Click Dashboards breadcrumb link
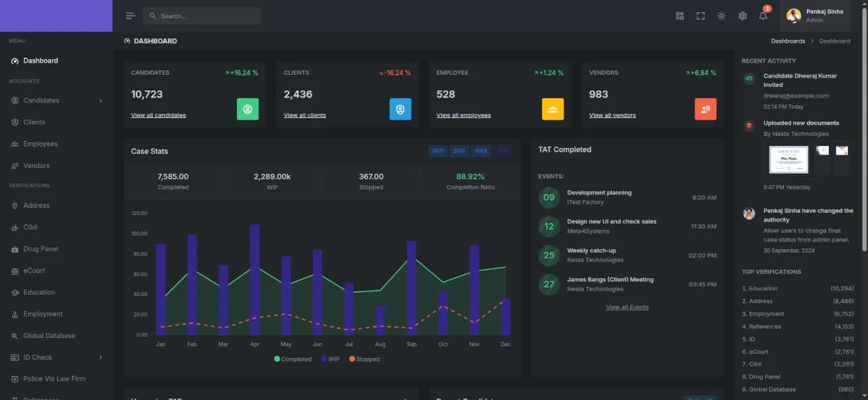 click(788, 41)
